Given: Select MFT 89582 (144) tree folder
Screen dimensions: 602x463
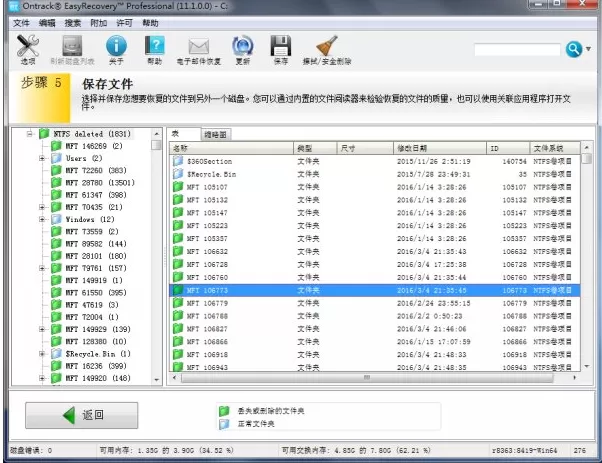Looking at the screenshot, I should [x=96, y=244].
